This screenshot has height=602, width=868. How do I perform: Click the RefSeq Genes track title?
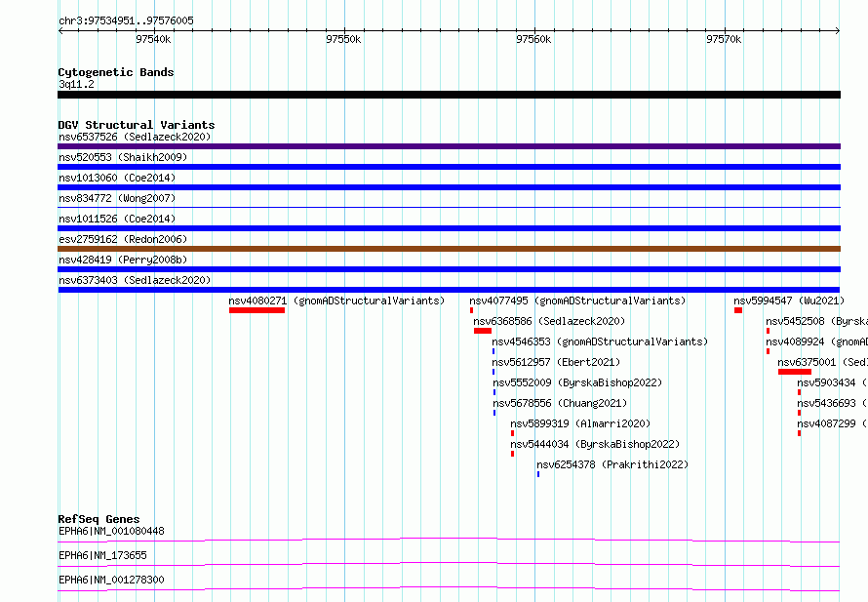(x=99, y=519)
